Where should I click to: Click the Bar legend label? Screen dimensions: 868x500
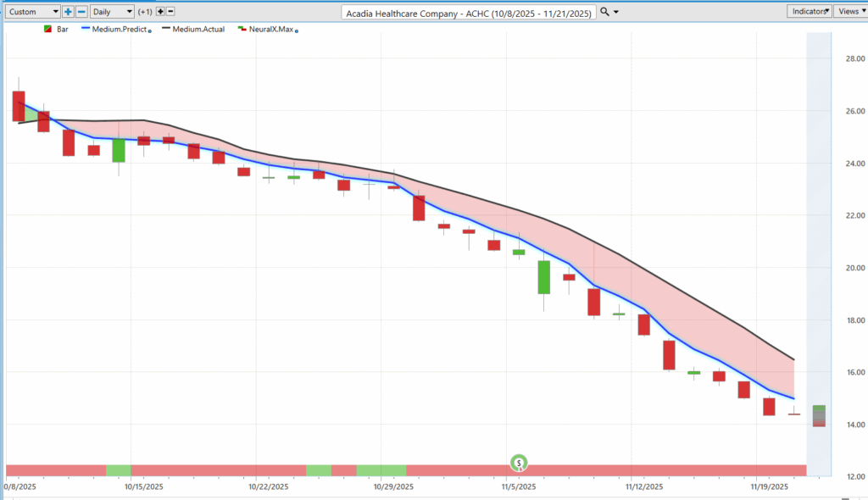63,30
